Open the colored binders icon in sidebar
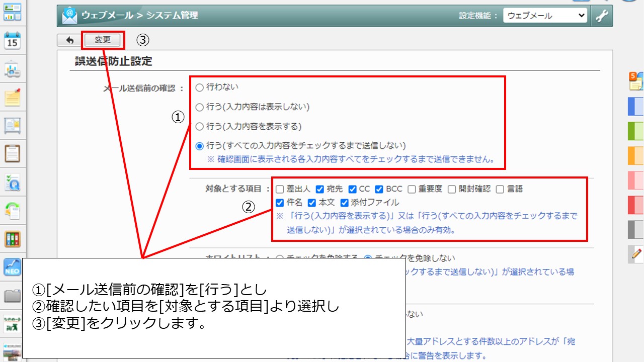Viewport: 644px width, 362px height. click(13, 239)
